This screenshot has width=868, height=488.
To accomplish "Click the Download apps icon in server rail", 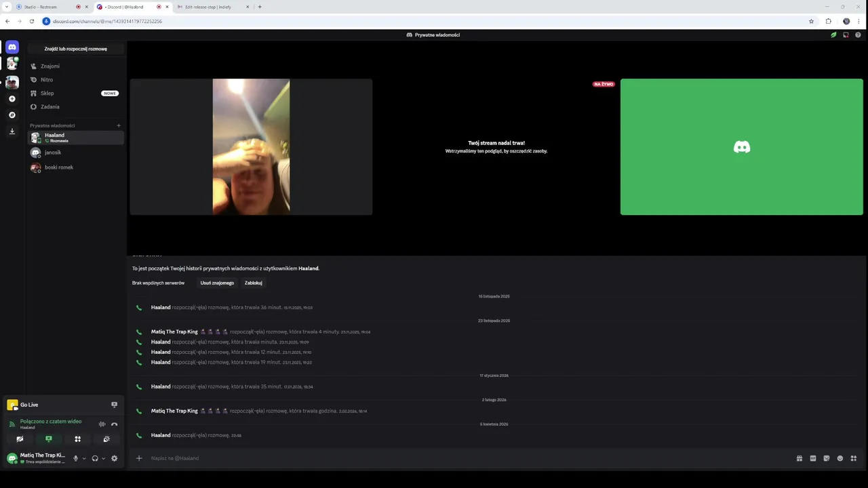I will tap(12, 131).
